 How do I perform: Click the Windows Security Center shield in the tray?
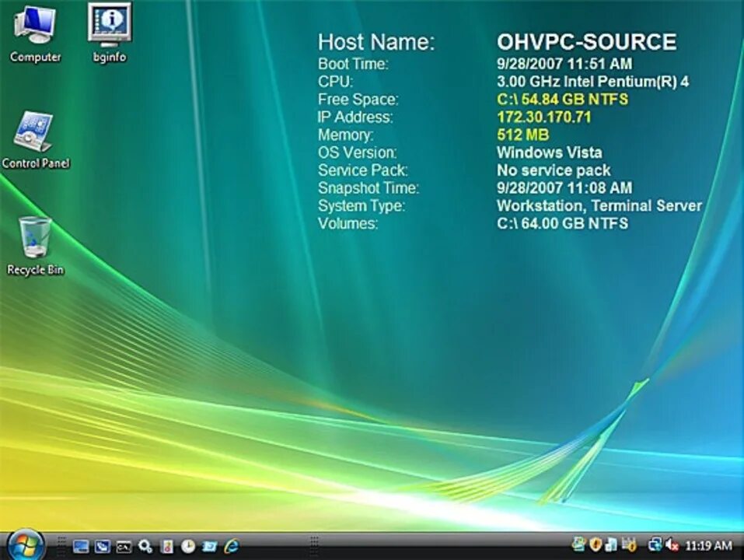594,545
